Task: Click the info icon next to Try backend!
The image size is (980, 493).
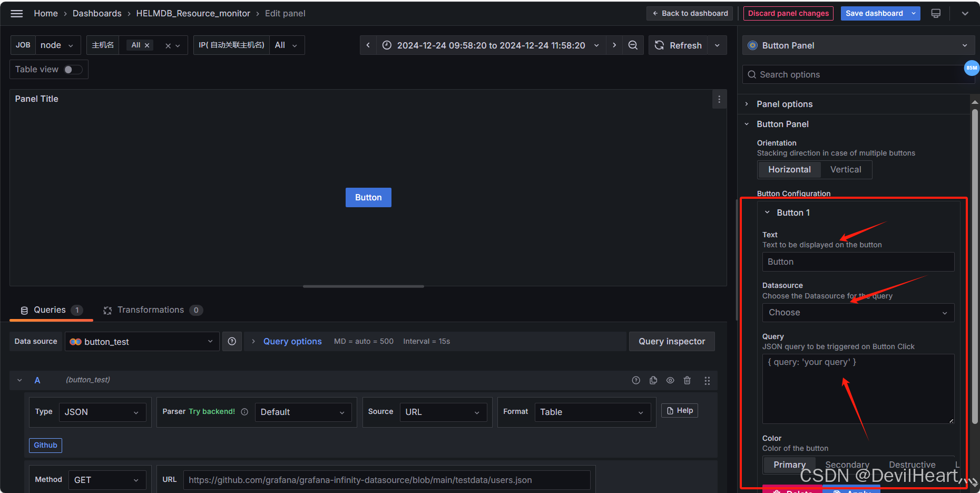Action: tap(244, 412)
